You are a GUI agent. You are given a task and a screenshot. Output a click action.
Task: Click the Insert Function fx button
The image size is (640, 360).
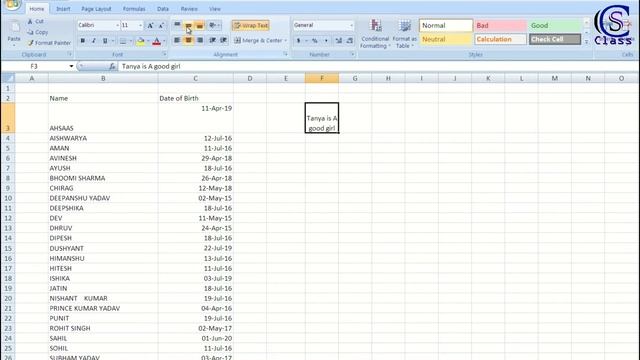point(112,66)
